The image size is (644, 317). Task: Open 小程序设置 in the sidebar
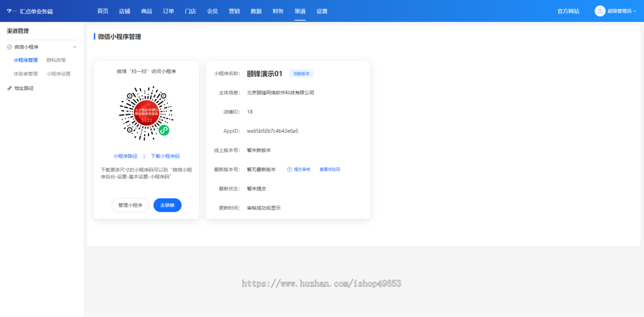[x=58, y=74]
